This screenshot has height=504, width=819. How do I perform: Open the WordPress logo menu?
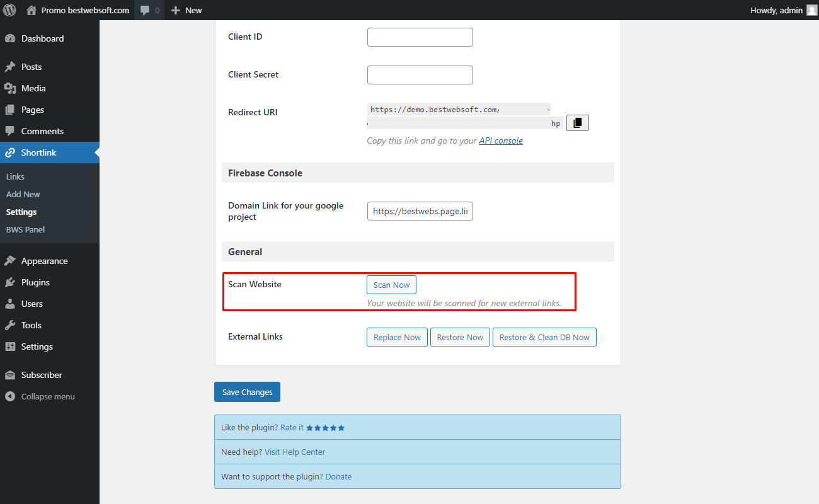tap(10, 10)
